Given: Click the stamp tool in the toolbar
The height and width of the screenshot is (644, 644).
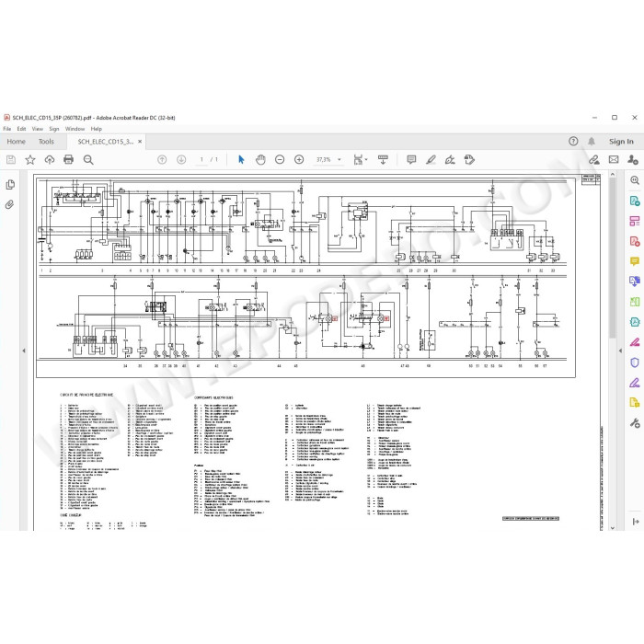Looking at the screenshot, I should point(469,159).
